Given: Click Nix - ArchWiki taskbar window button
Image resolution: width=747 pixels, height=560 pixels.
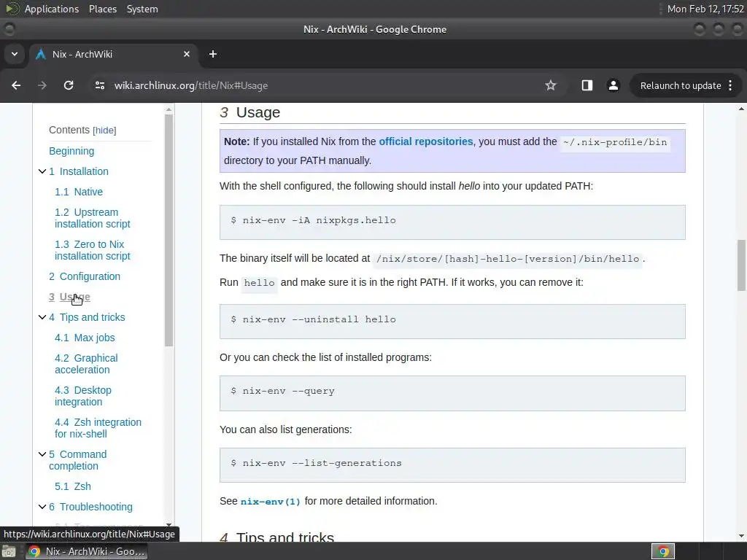Looking at the screenshot, I should click(86, 551).
